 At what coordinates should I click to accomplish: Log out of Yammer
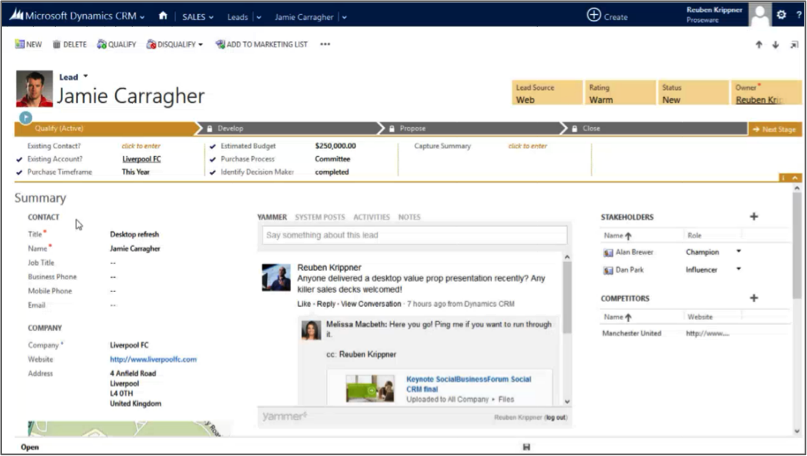[556, 417]
